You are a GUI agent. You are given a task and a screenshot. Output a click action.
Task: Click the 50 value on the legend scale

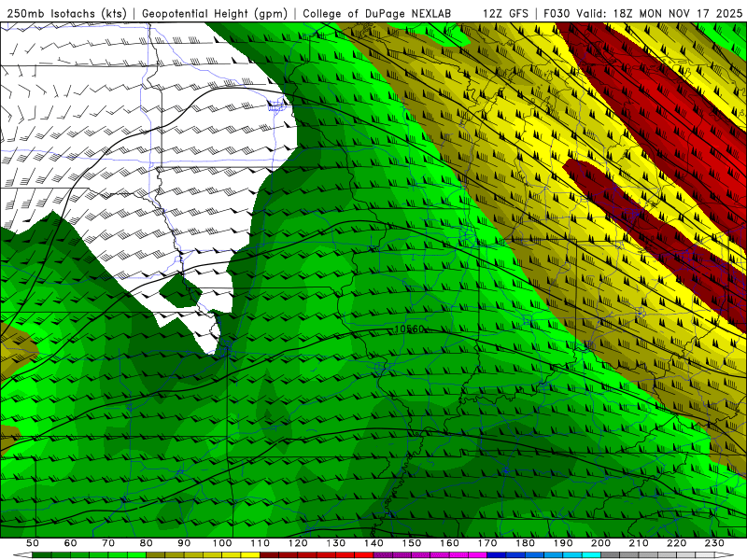click(x=33, y=543)
